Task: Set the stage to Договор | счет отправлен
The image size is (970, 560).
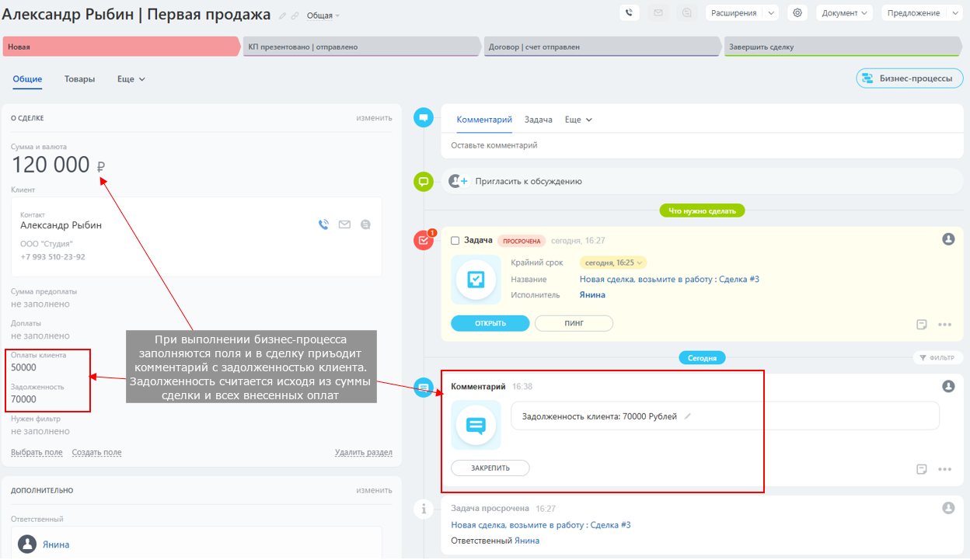Action: coord(602,47)
